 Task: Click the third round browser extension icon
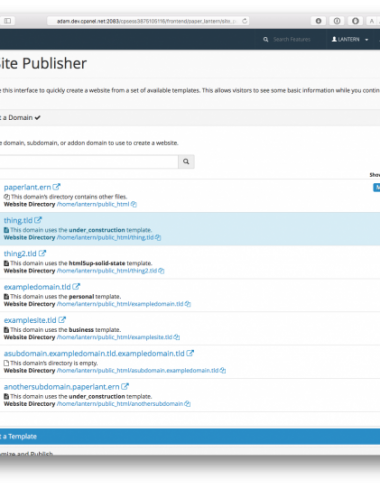coord(355,21)
